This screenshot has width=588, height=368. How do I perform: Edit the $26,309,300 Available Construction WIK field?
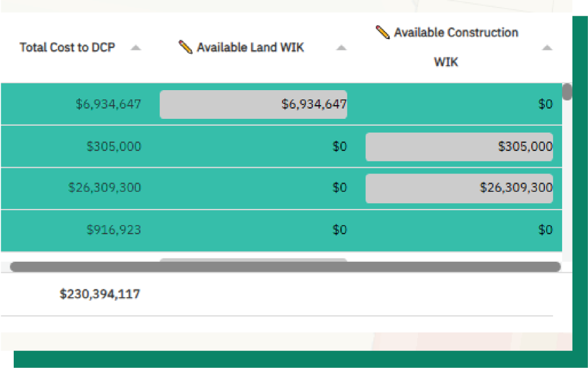pyautogui.click(x=459, y=188)
